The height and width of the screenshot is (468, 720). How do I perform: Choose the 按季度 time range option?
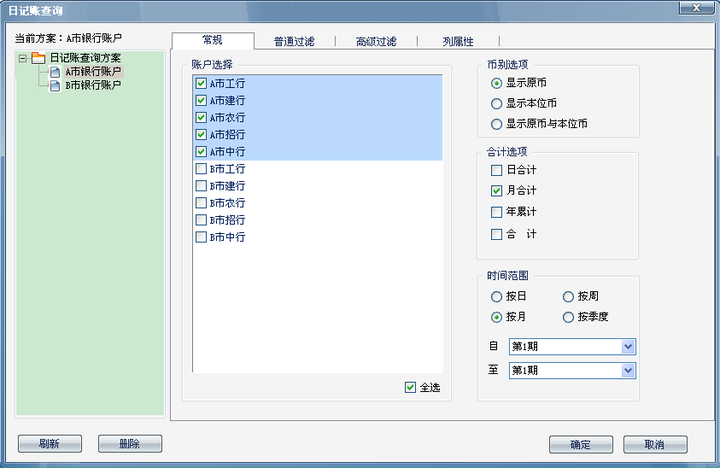click(x=568, y=317)
